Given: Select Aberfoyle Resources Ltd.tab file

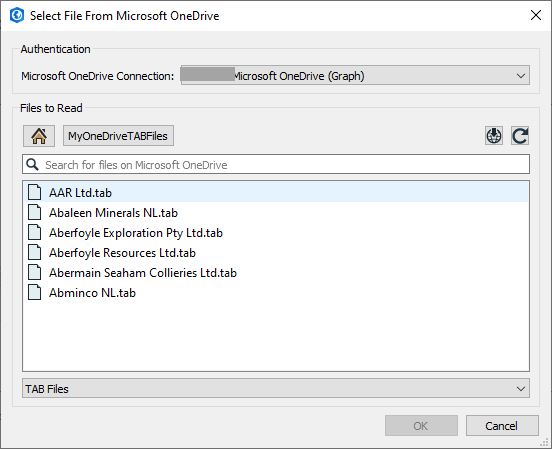Looking at the screenshot, I should click(x=122, y=253).
